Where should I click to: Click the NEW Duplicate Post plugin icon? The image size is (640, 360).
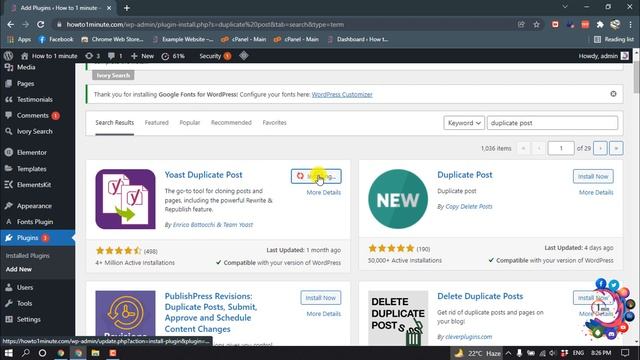pos(398,199)
